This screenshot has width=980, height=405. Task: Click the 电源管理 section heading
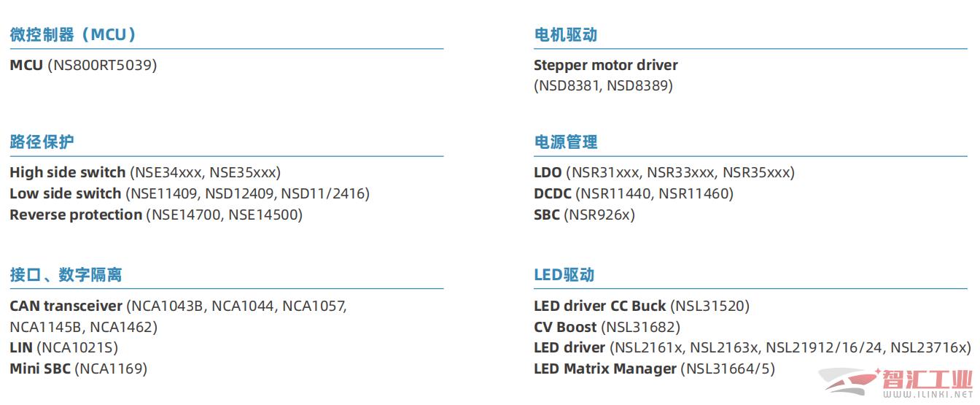[x=566, y=142]
